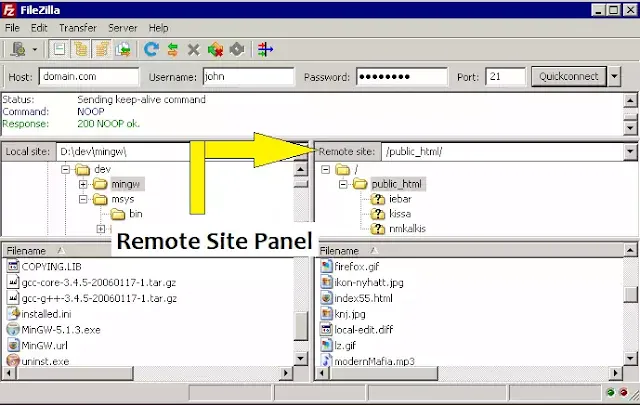Viewport: 640px width, 406px height.
Task: Toggle message log display button
Action: tap(59, 49)
